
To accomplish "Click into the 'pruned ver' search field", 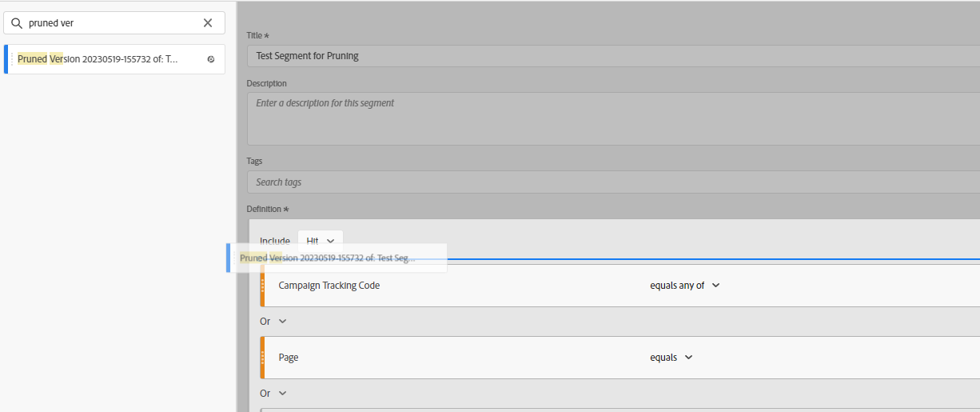I will click(112, 23).
